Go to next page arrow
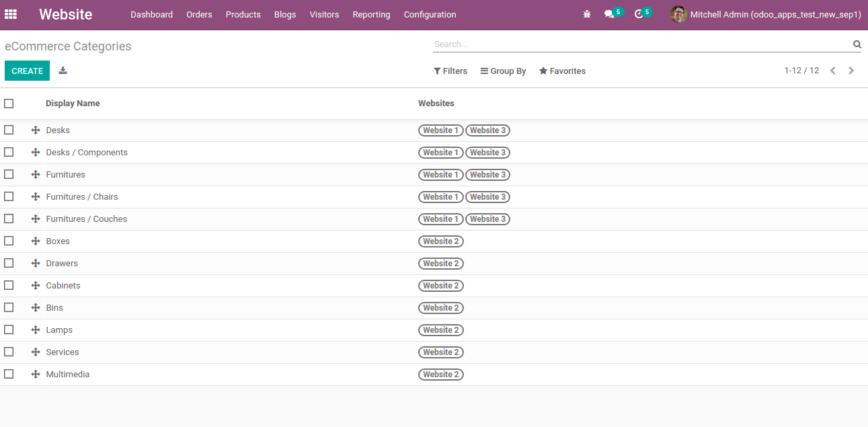 click(x=851, y=71)
